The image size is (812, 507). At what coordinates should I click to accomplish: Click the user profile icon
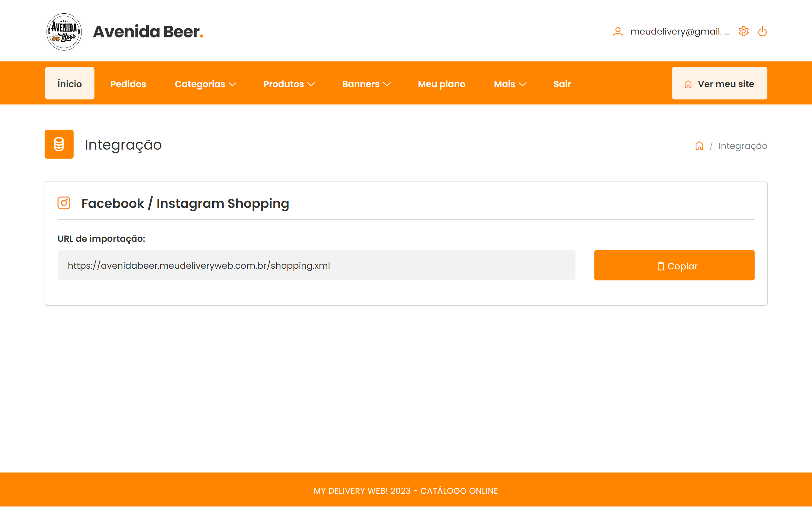618,31
